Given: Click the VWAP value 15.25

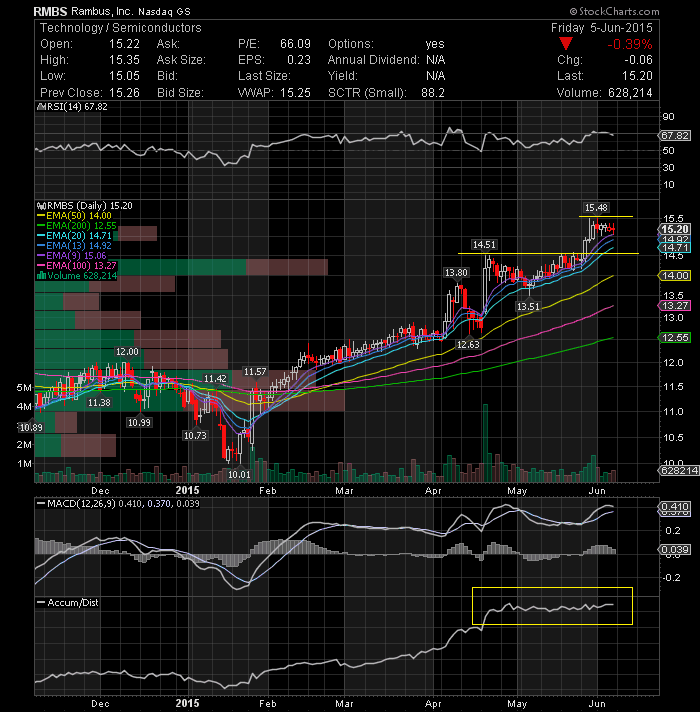Looking at the screenshot, I should pyautogui.click(x=296, y=93).
